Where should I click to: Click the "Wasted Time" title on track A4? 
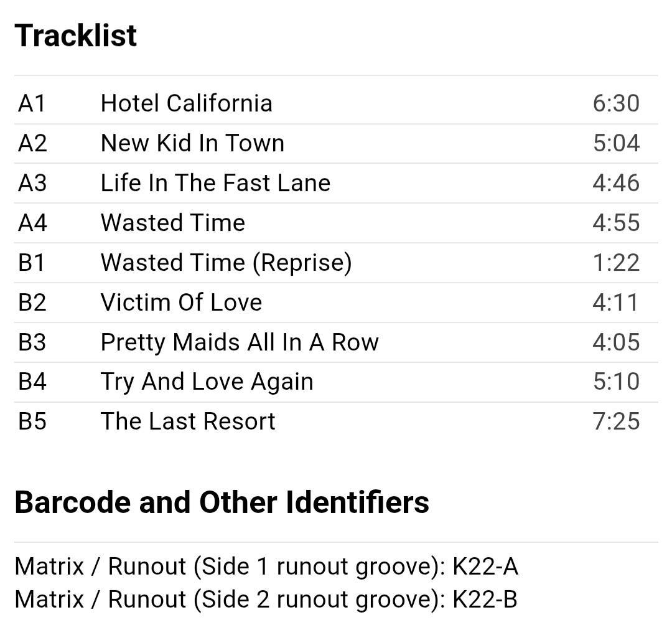tap(172, 223)
